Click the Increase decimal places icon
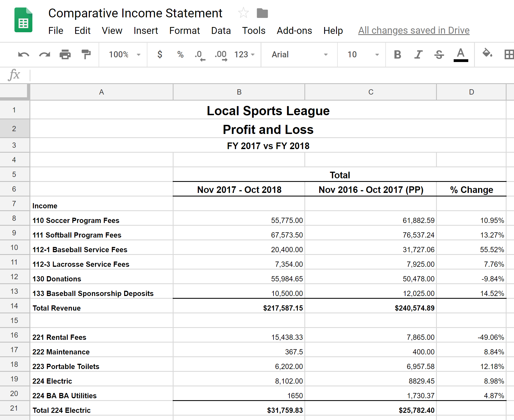 [x=221, y=55]
